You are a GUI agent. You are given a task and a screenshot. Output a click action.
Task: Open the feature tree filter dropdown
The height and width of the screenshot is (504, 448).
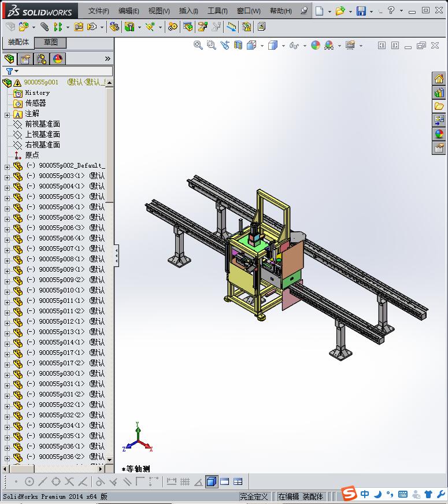pos(12,71)
